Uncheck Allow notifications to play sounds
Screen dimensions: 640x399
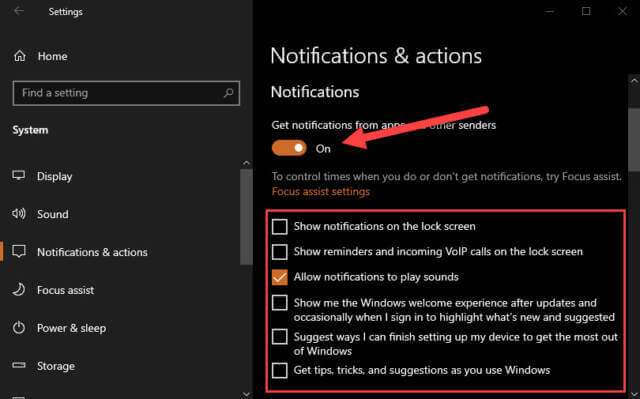pyautogui.click(x=280, y=277)
